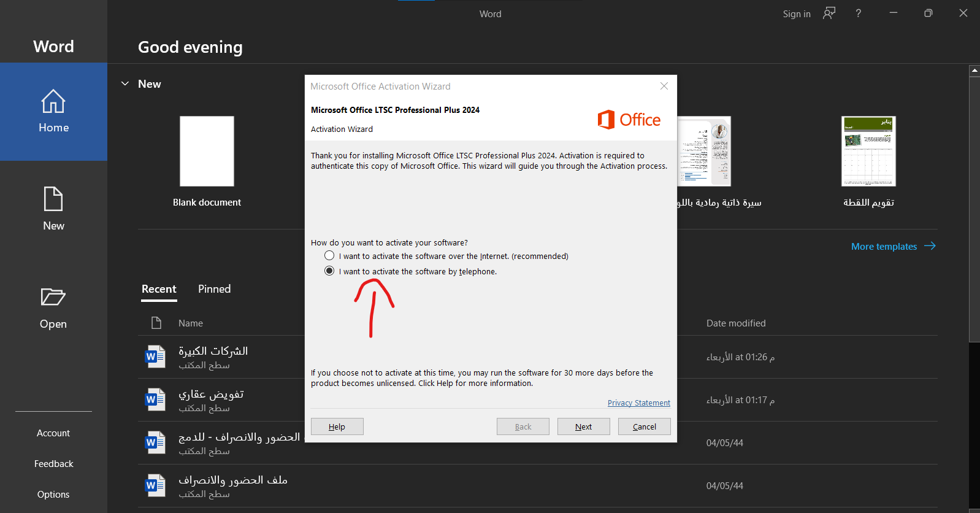
Task: Select the Recent tab
Action: 159,289
